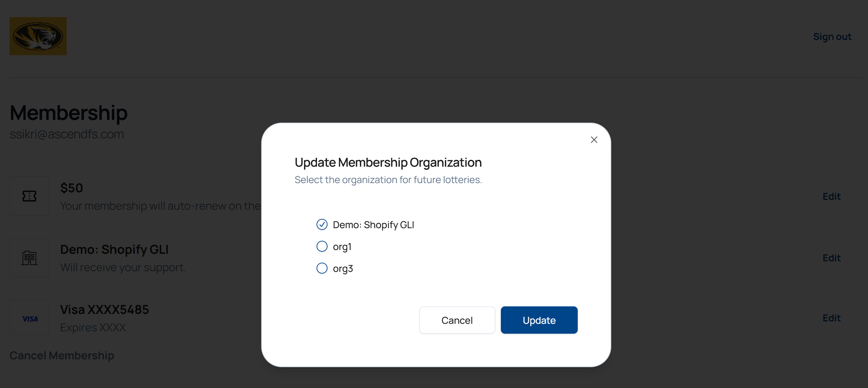Viewport: 868px width, 388px height.
Task: Click the org1 label text
Action: pyautogui.click(x=342, y=247)
